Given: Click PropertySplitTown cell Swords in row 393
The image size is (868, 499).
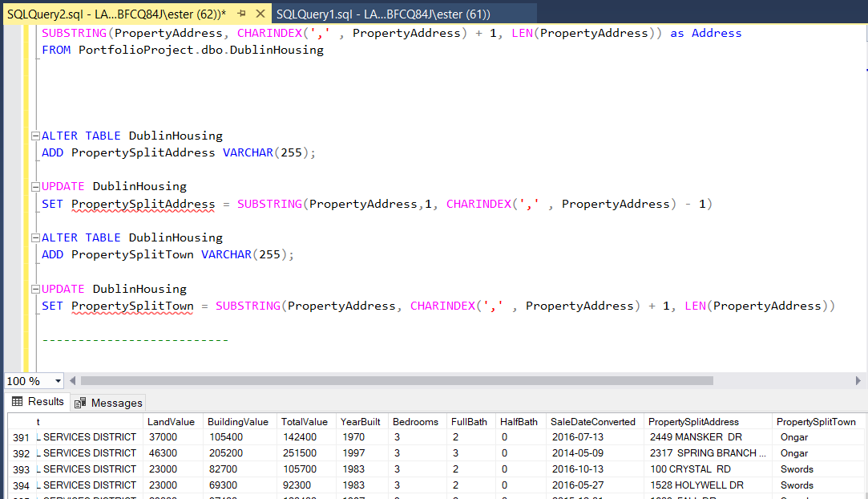Looking at the screenshot, I should [x=819, y=469].
